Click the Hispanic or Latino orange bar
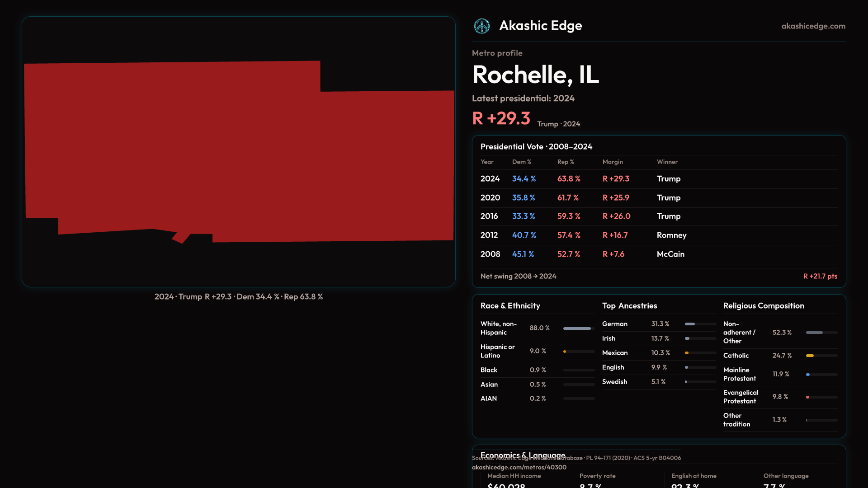Viewport: 868px width, 488px height. 565,352
